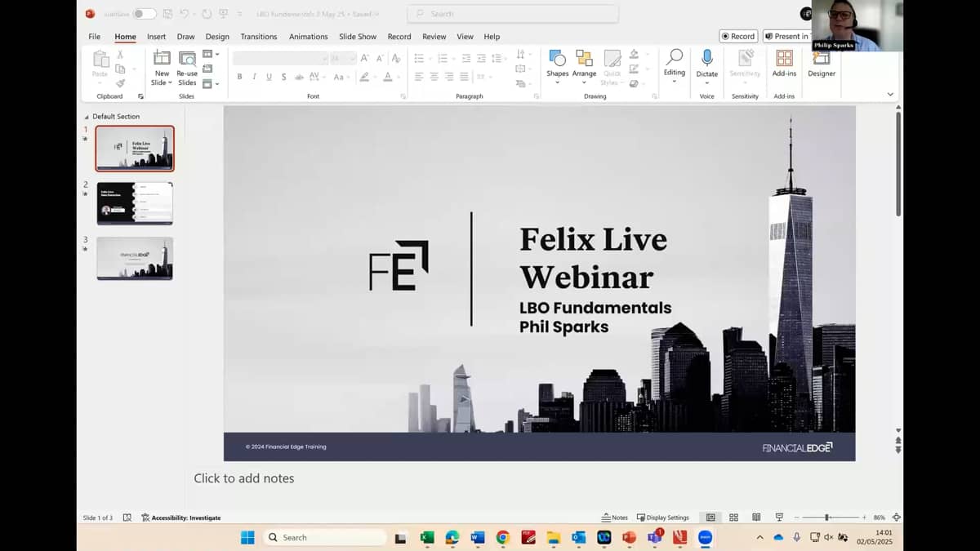Image resolution: width=980 pixels, height=551 pixels.
Task: Open Microsoft Teams from the taskbar
Action: [654, 537]
